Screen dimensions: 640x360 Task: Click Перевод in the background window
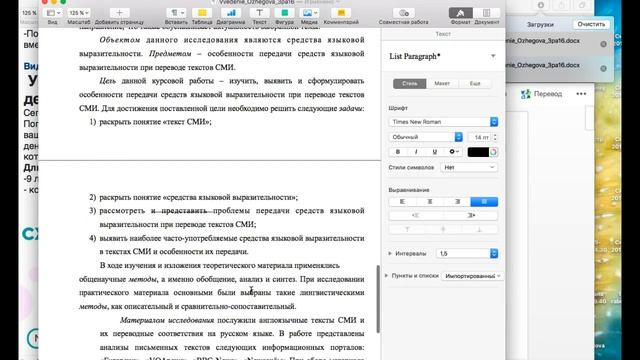[542, 94]
